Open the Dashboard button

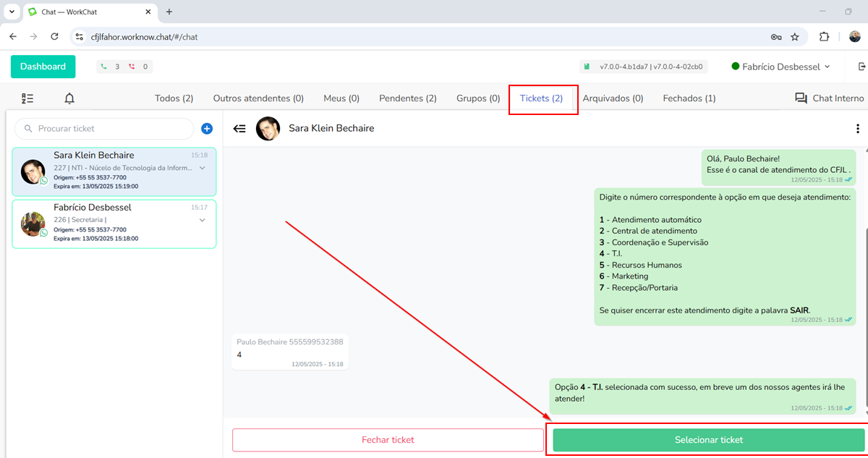click(43, 67)
